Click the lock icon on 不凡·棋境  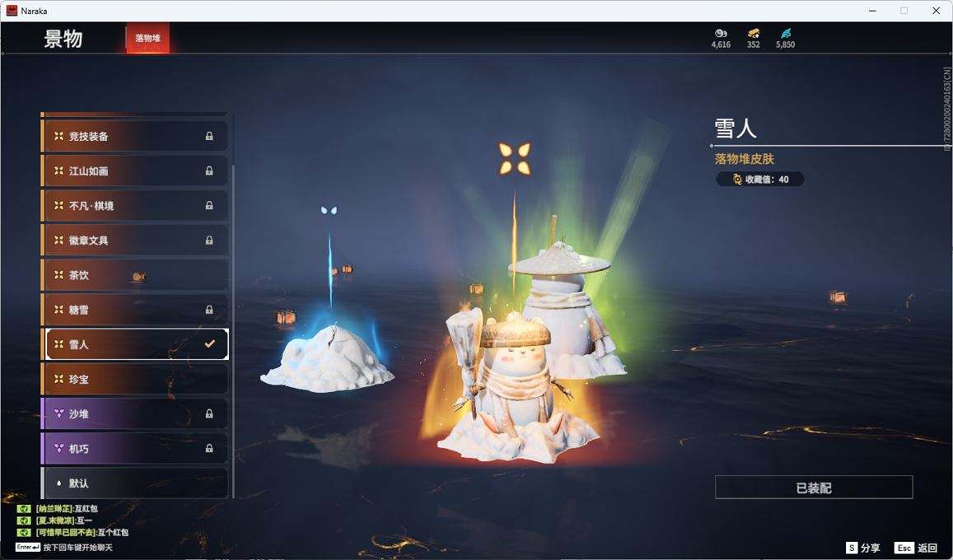[209, 205]
